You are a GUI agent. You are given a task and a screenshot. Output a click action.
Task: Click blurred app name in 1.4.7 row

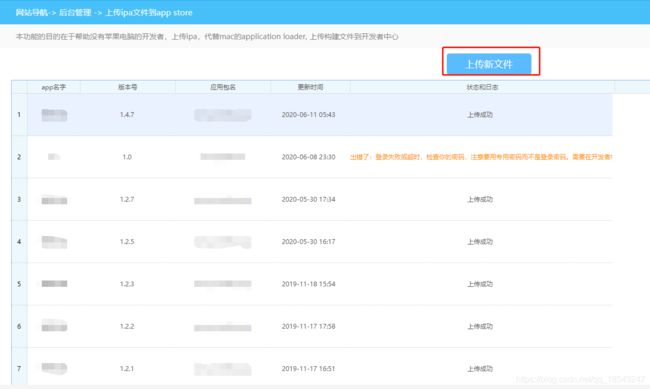[x=54, y=115]
